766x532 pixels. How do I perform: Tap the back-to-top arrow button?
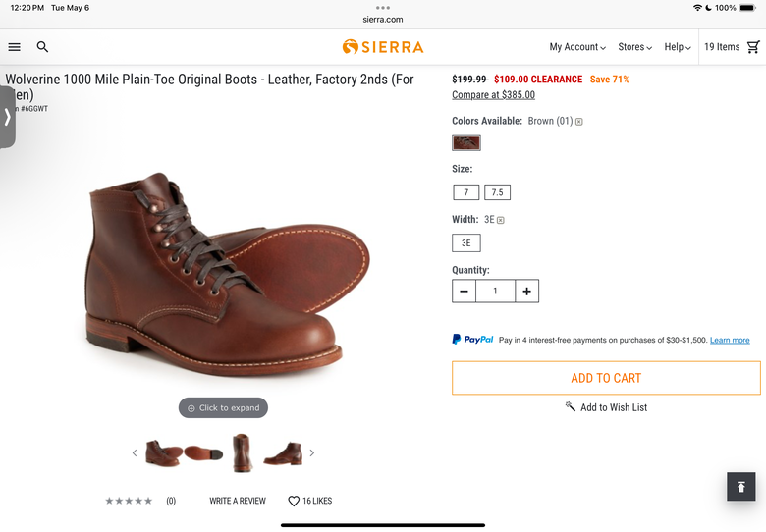[740, 486]
